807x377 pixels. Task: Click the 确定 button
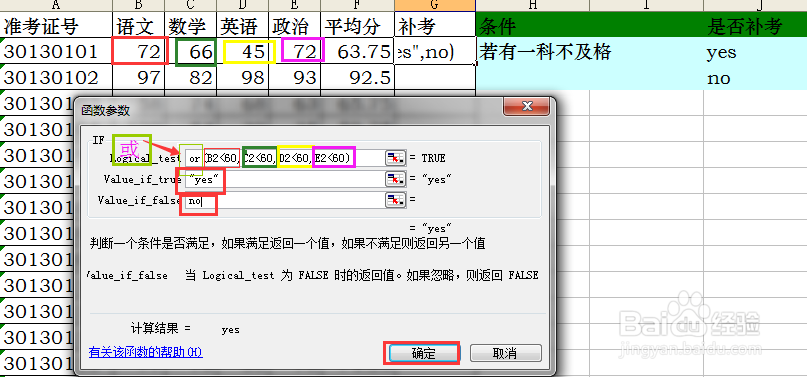(x=423, y=353)
